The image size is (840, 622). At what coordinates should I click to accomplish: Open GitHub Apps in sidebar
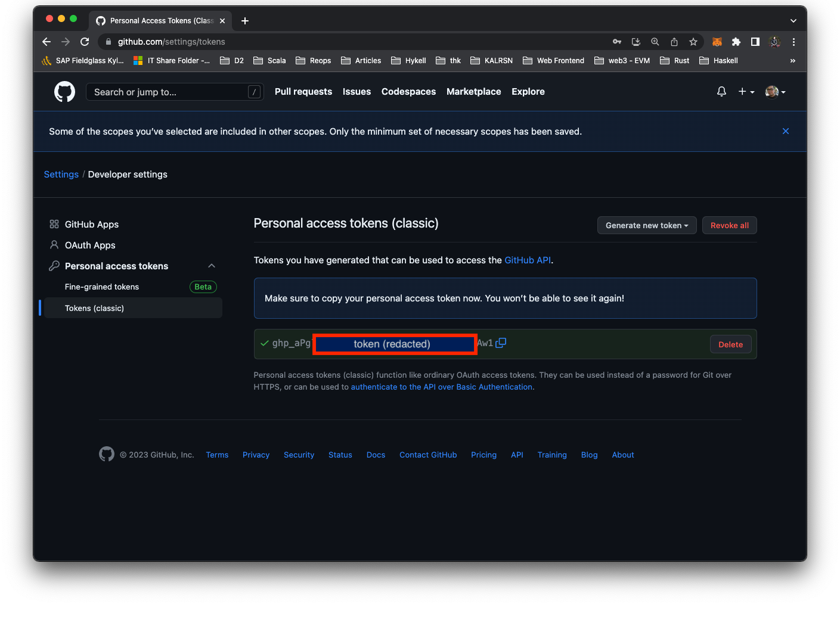(92, 225)
